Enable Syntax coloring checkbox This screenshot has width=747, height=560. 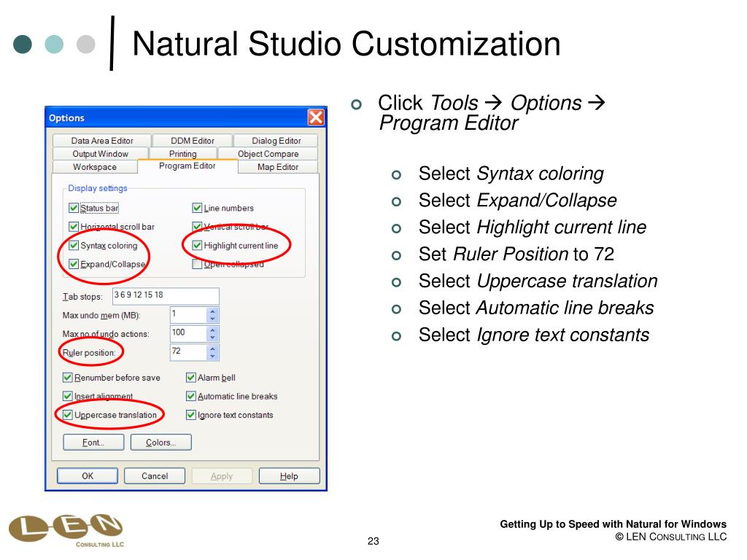click(74, 245)
